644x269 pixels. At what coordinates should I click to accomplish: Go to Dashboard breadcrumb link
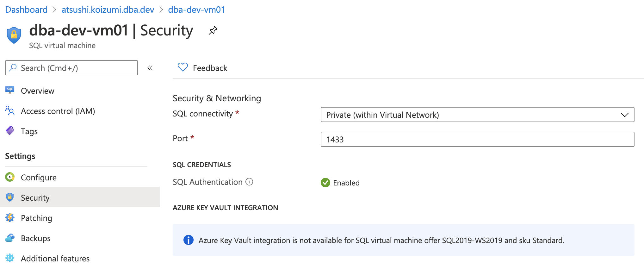pyautogui.click(x=26, y=9)
